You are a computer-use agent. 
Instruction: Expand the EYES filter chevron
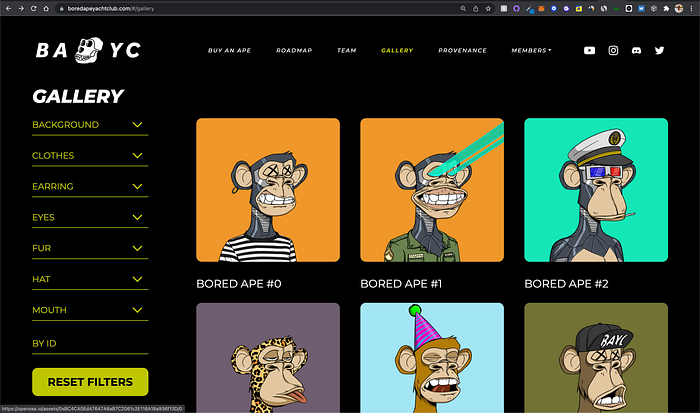pyautogui.click(x=137, y=217)
